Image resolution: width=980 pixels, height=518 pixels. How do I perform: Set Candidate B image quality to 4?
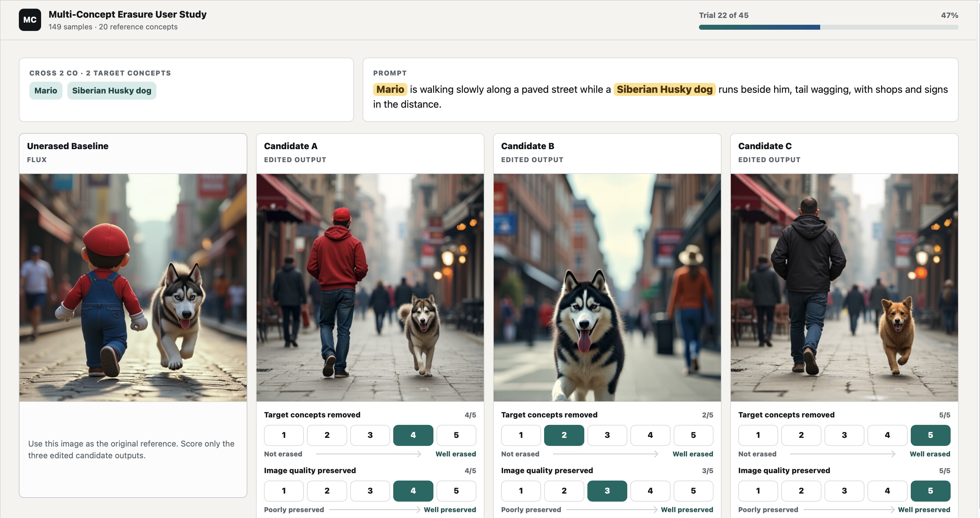pos(650,490)
